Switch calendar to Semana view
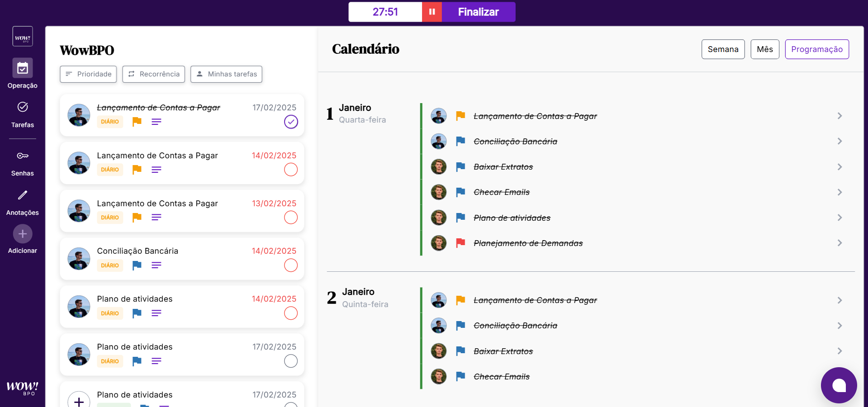 [723, 49]
